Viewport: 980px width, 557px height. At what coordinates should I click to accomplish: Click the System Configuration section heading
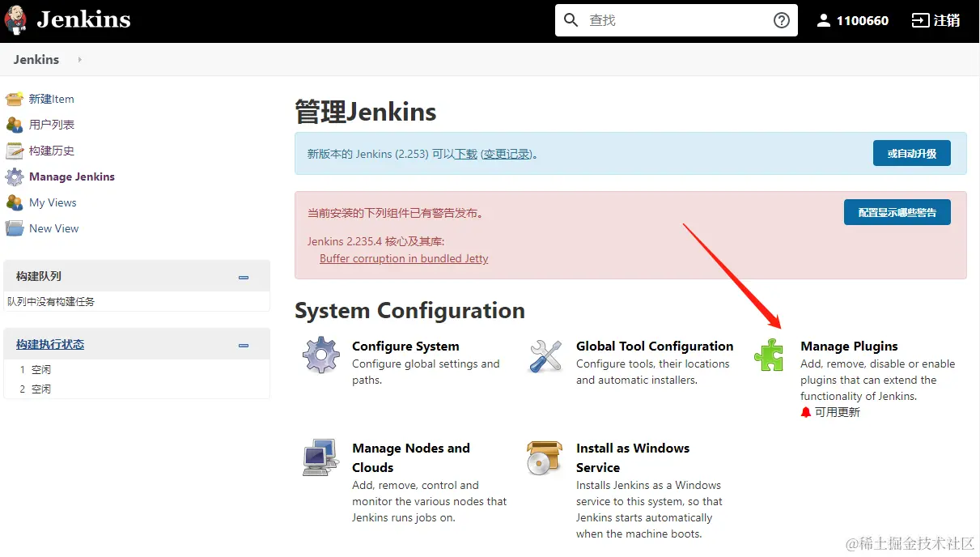409,311
